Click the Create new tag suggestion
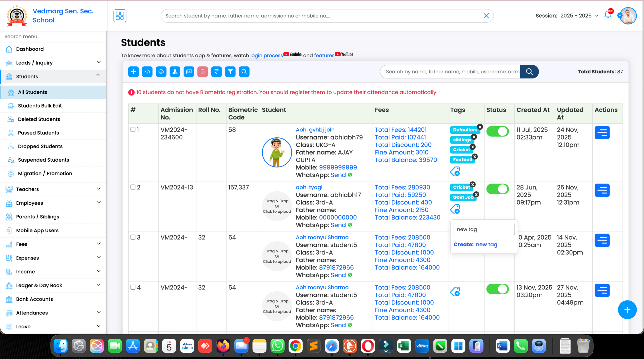This screenshot has width=644, height=359. pos(475,244)
